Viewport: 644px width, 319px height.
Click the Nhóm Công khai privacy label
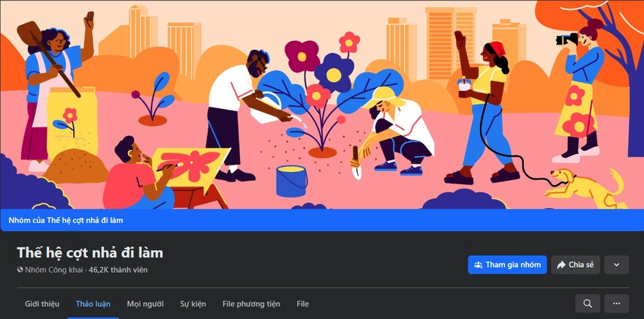[54, 270]
